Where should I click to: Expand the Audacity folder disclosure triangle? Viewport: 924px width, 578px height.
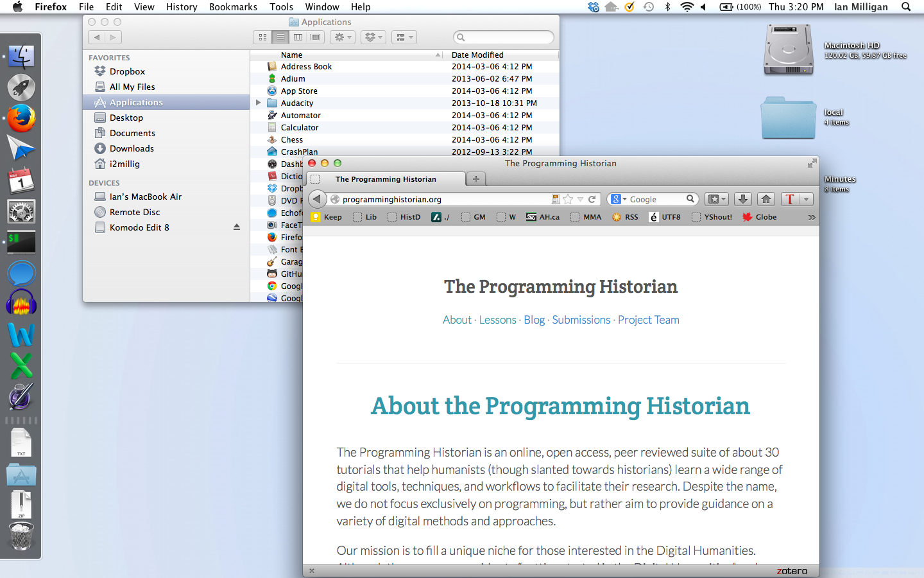point(257,103)
